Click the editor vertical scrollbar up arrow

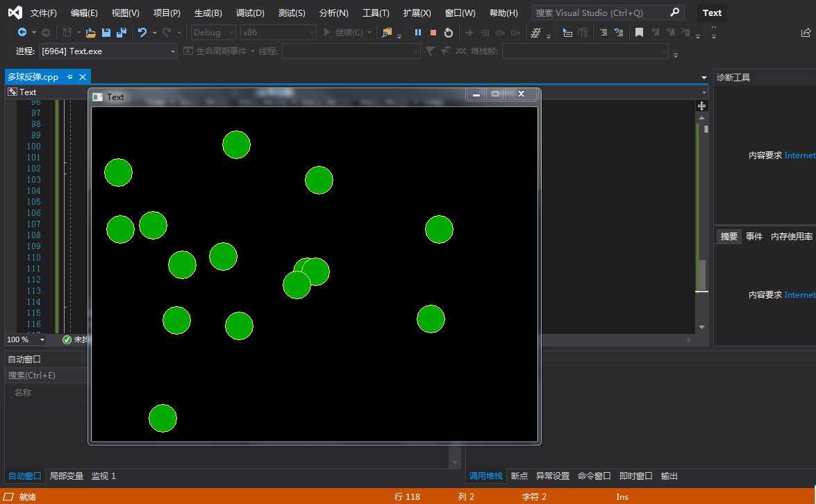tap(701, 117)
